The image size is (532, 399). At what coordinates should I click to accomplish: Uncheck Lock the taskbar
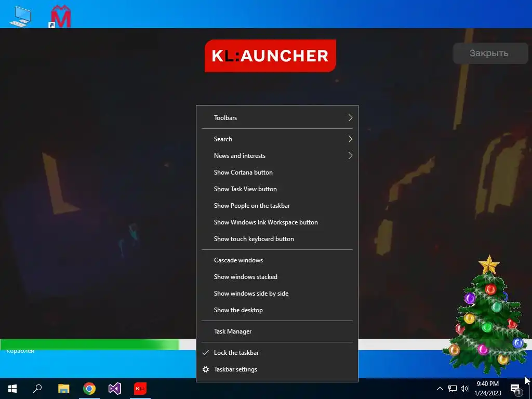[x=277, y=353]
